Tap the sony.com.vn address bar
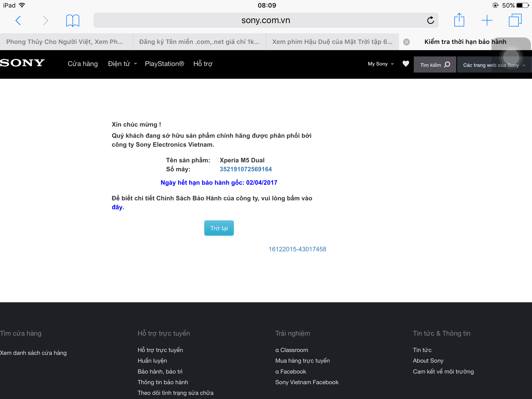Viewport: 532px width, 399px height. point(266,20)
